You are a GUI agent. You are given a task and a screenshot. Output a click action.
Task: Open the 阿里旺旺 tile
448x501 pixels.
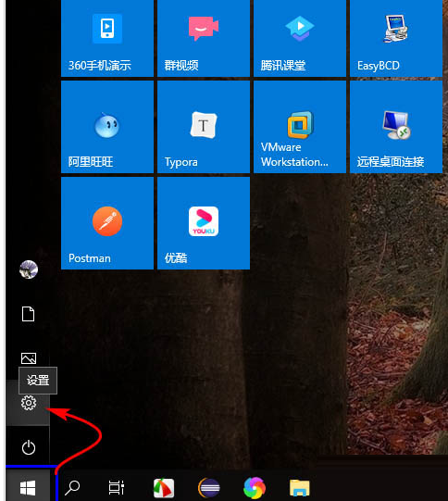pos(107,127)
